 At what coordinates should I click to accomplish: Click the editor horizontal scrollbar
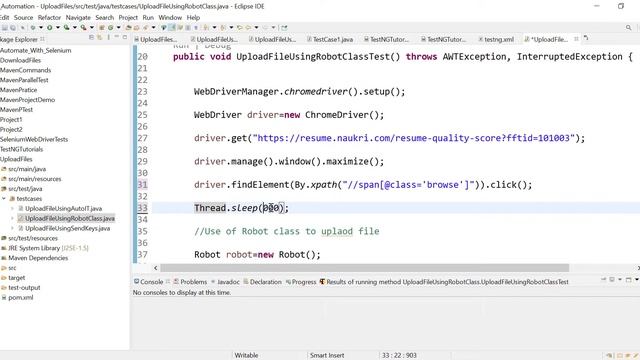pyautogui.click(x=364, y=268)
